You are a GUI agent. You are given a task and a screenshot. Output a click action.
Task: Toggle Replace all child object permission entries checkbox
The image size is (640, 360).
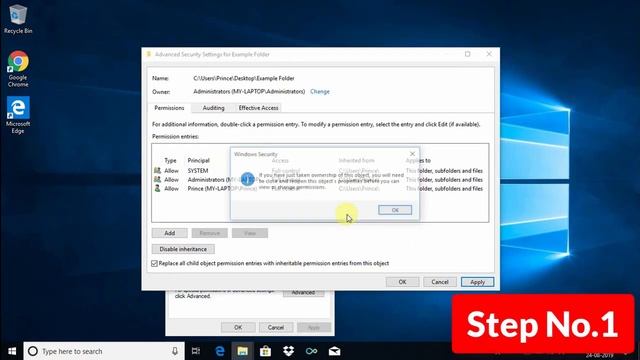click(x=154, y=263)
